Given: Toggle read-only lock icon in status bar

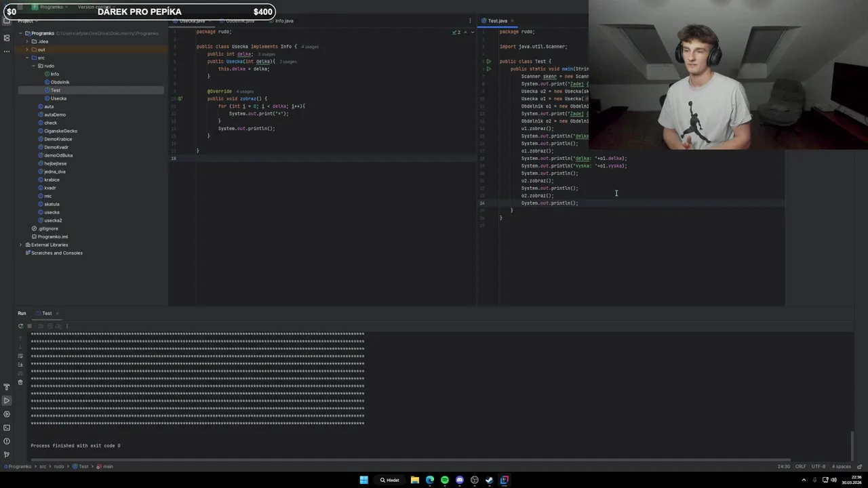Looking at the screenshot, I should pos(859,466).
